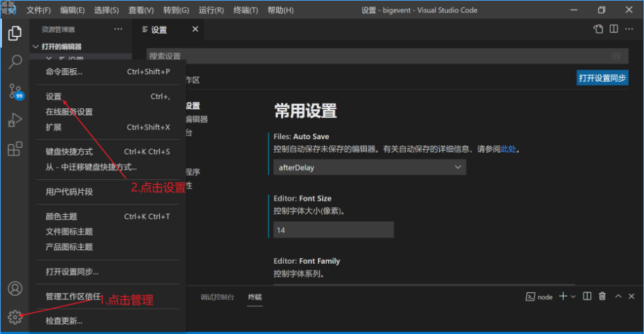644x334 pixels.
Task: Open the Auto Save afterDelay dropdown
Action: click(370, 168)
